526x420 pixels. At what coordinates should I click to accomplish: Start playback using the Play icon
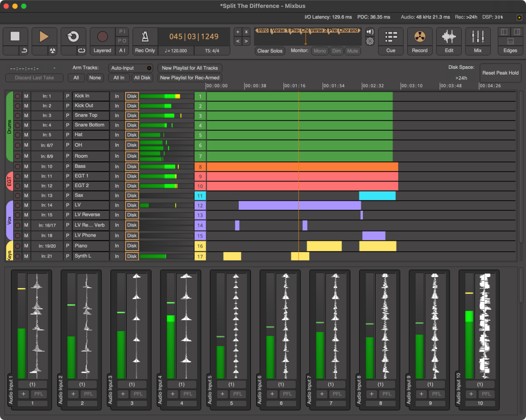tap(44, 37)
